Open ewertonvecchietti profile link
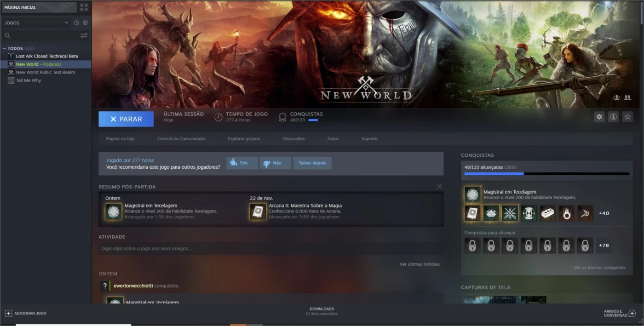This screenshot has width=644, height=326. click(133, 286)
